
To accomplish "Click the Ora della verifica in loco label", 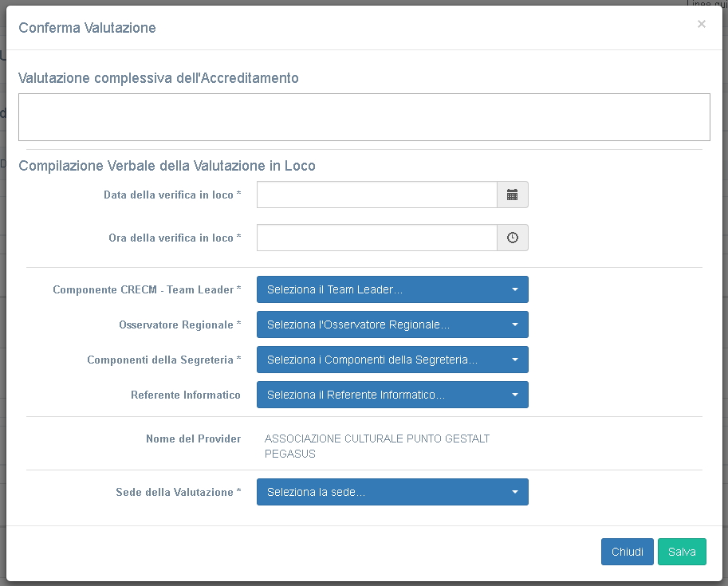I will coord(175,238).
